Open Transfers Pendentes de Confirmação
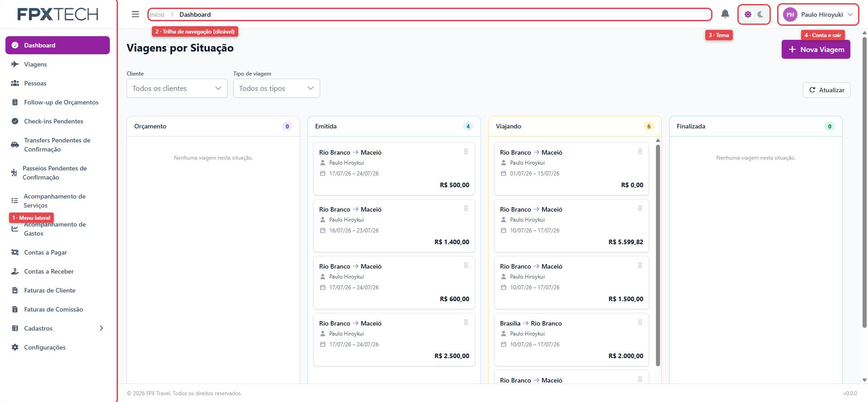This screenshot has width=868, height=402. click(57, 145)
